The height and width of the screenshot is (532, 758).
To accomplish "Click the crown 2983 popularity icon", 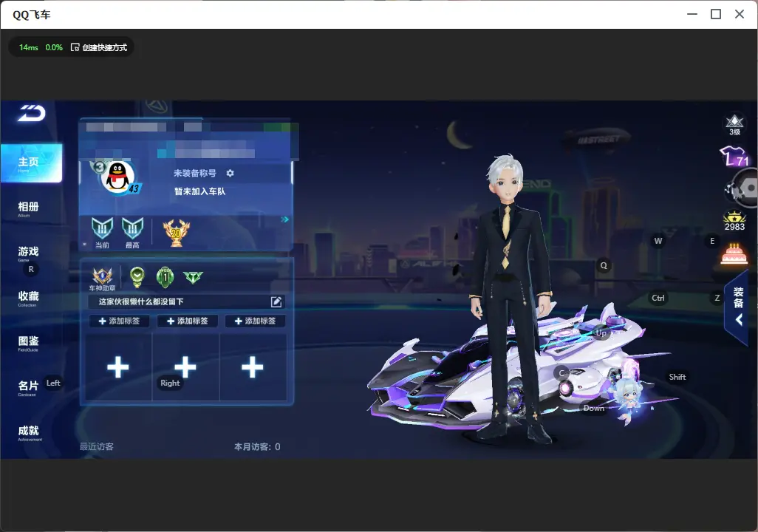I will point(734,221).
